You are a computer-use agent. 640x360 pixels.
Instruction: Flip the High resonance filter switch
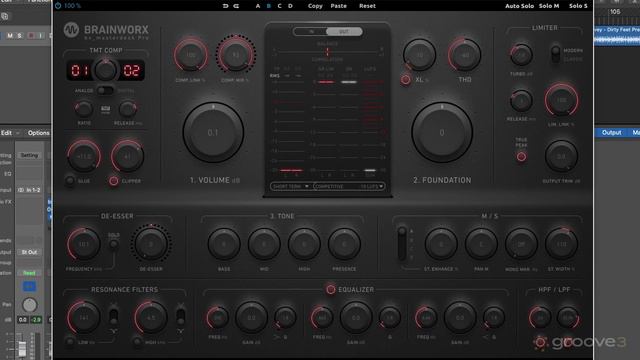tap(180, 317)
